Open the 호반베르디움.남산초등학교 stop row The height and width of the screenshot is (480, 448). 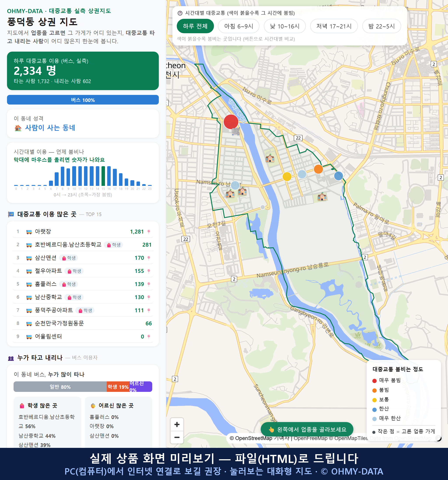click(83, 244)
